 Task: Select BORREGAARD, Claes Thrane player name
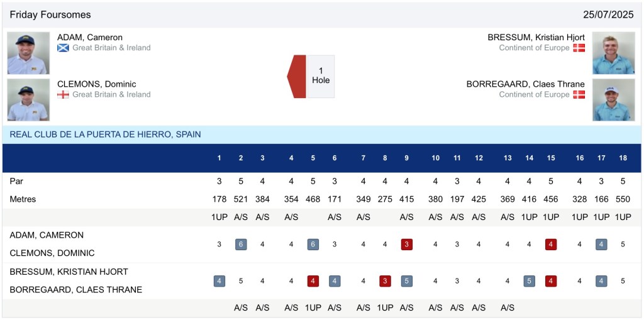tap(525, 84)
